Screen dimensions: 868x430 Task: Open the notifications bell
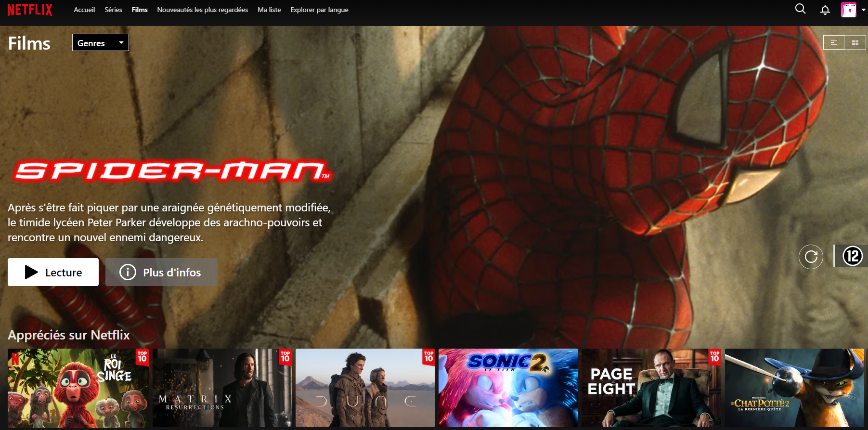825,10
